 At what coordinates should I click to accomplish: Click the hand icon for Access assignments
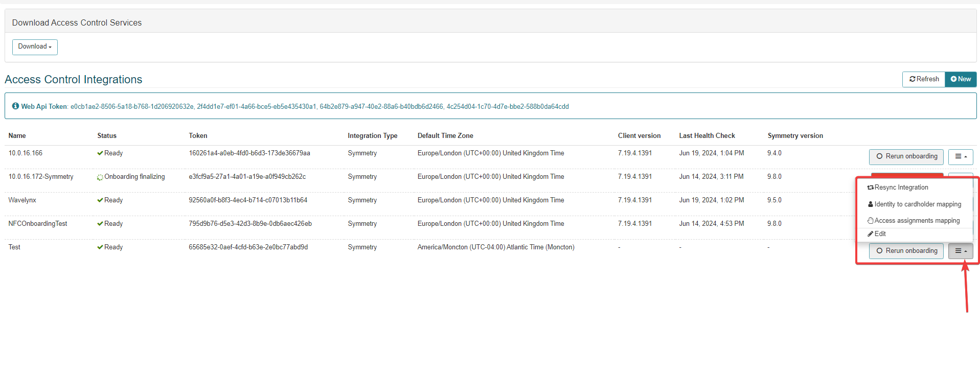870,221
